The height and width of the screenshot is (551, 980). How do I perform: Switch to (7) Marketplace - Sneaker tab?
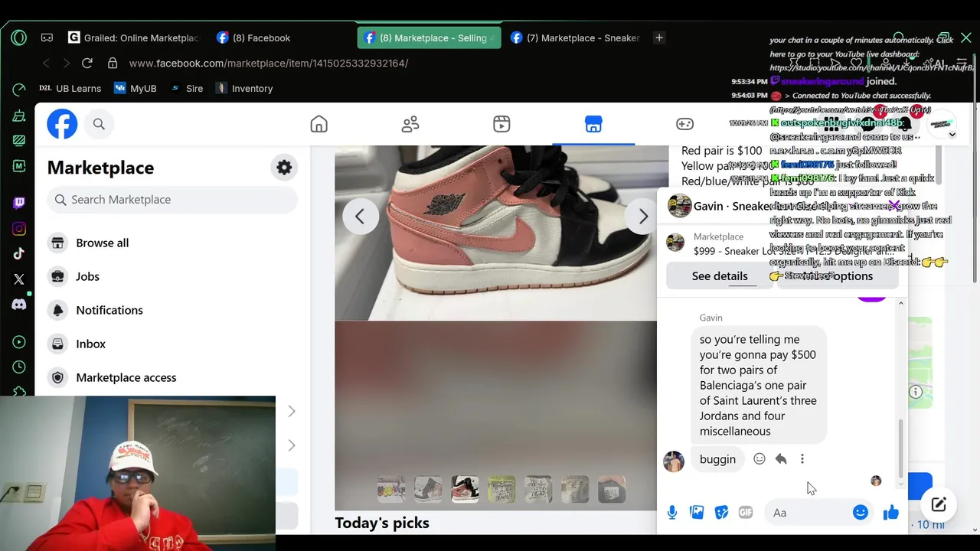[576, 37]
